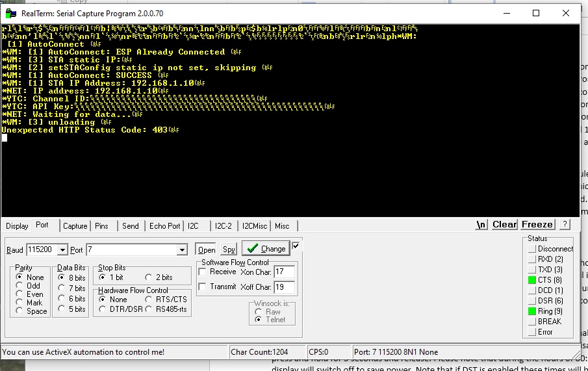Screen dimensions: 588x371
Task: Open the Echo Port tab
Action: [164, 226]
